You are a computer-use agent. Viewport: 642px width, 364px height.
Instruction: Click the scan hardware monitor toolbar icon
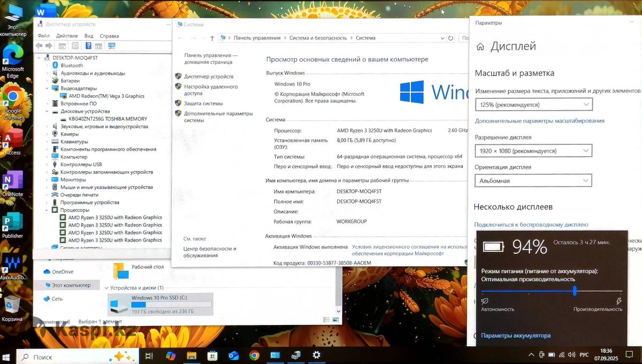click(x=112, y=46)
